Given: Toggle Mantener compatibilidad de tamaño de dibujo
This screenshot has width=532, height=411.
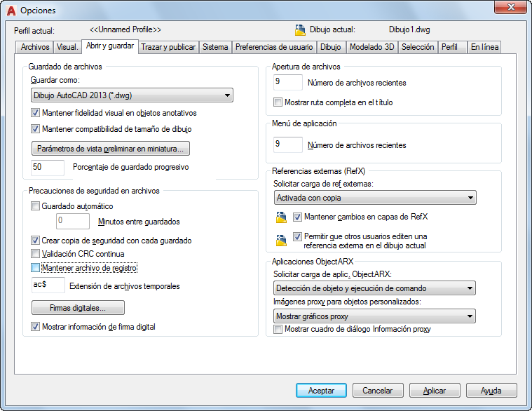Looking at the screenshot, I should coord(35,129).
